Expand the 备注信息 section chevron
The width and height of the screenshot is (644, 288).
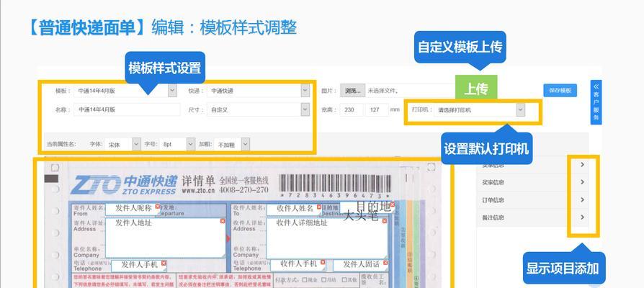click(582, 217)
